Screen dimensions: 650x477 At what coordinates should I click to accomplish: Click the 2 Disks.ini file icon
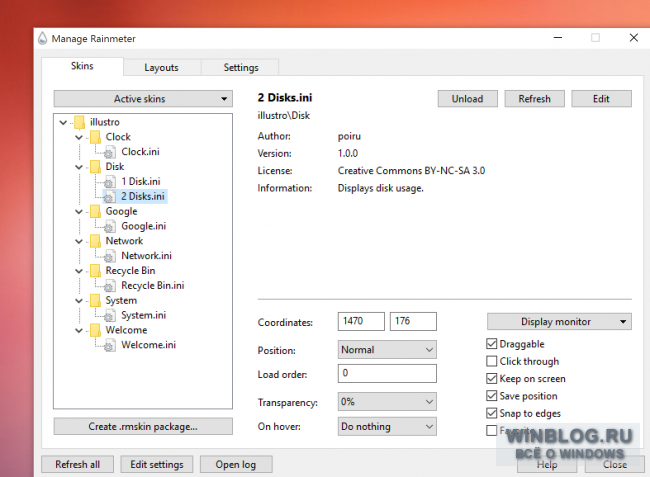(x=109, y=196)
